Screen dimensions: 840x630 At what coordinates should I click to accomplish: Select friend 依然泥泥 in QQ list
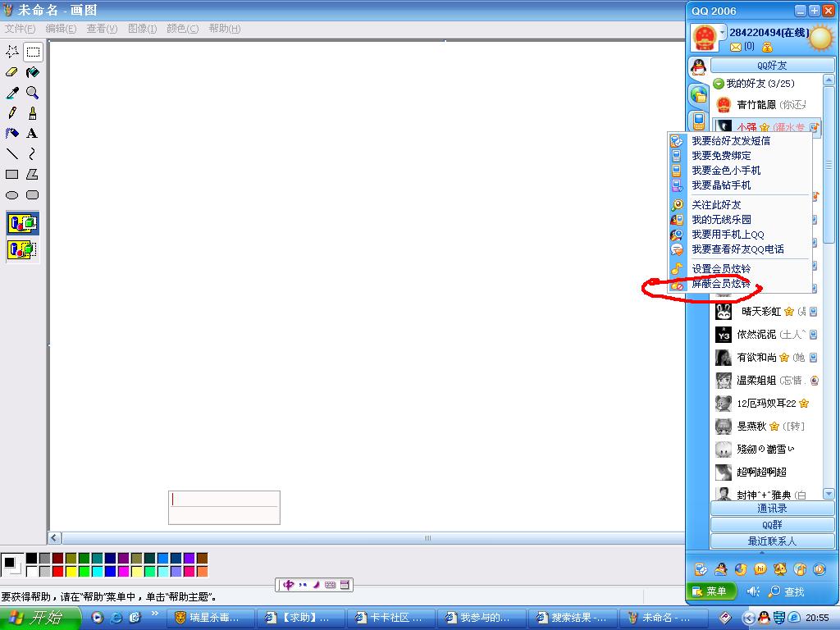click(x=767, y=335)
